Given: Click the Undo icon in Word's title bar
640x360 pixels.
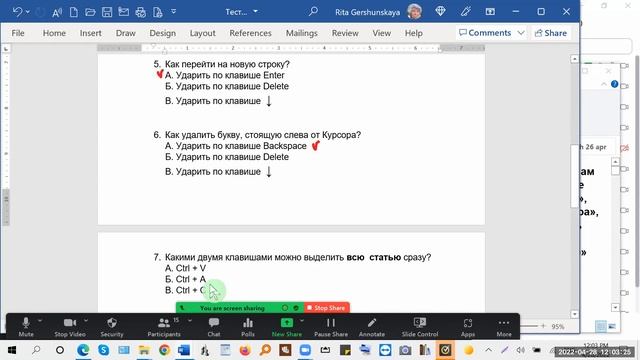Looking at the screenshot, I should (17, 12).
